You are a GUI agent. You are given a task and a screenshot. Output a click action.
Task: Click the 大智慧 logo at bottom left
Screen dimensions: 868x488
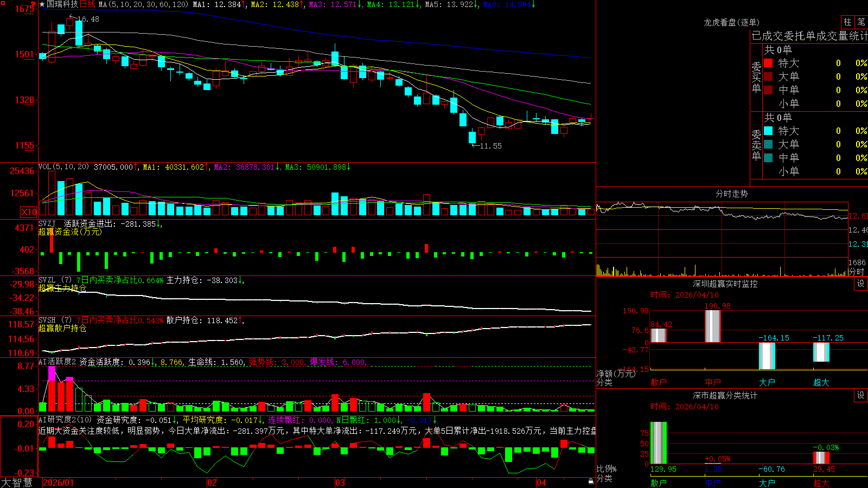(x=17, y=483)
